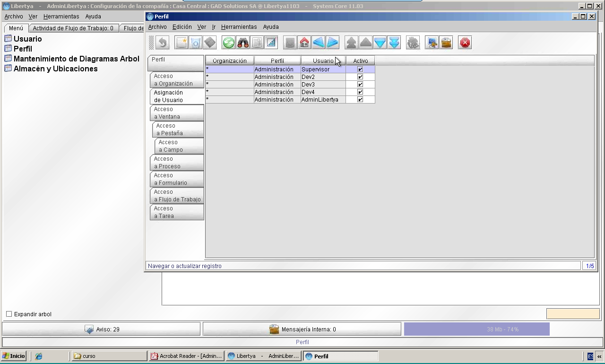Switch to Acceso a Flujo de Trabajo tab
Screen dimensions: 605x364
click(x=177, y=195)
